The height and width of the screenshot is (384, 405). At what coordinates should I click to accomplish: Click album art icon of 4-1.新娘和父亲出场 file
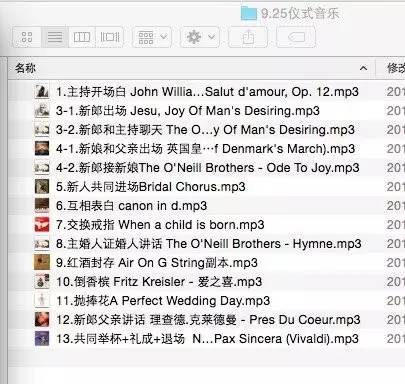click(42, 149)
